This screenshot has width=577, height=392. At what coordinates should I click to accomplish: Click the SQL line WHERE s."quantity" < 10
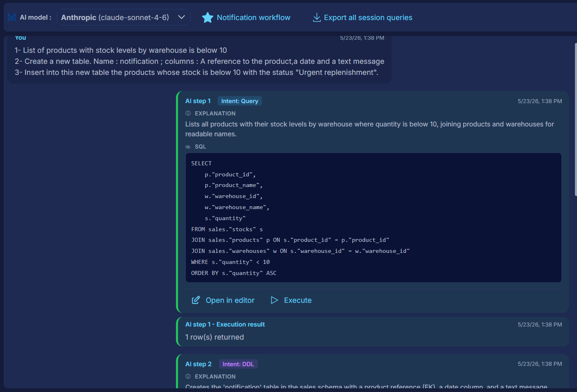click(x=230, y=262)
